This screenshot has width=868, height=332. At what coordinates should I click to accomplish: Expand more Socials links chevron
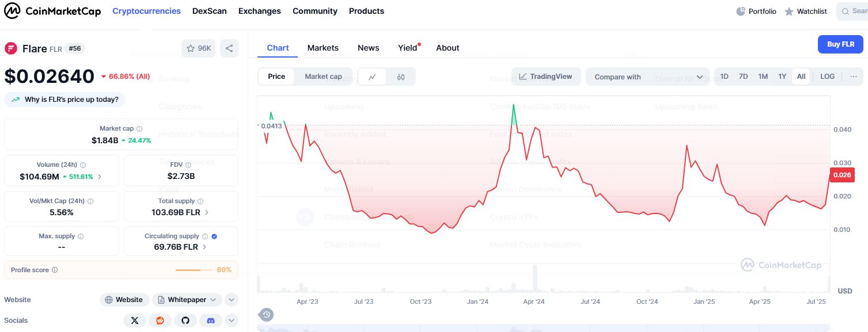[x=232, y=320]
